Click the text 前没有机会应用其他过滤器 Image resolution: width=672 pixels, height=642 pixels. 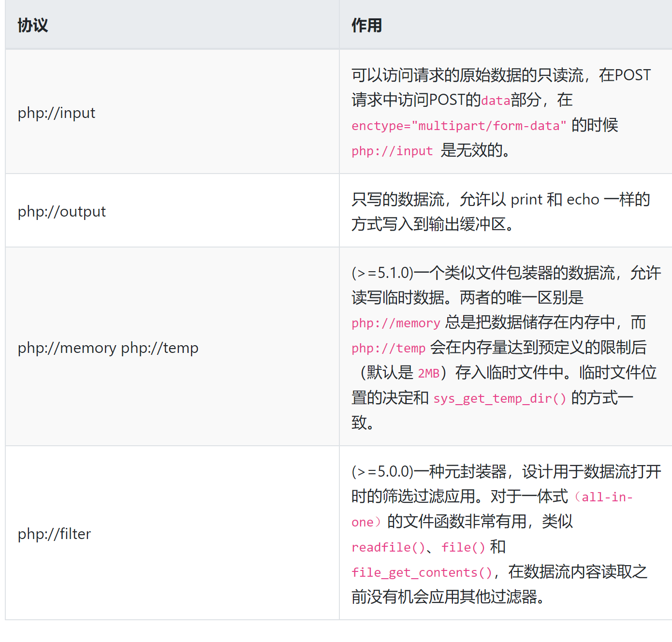444,597
